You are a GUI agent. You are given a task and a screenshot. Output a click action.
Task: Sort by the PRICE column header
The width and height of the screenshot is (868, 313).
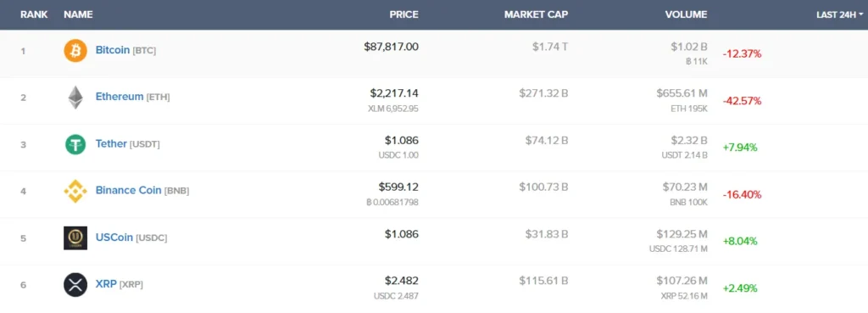tap(403, 15)
